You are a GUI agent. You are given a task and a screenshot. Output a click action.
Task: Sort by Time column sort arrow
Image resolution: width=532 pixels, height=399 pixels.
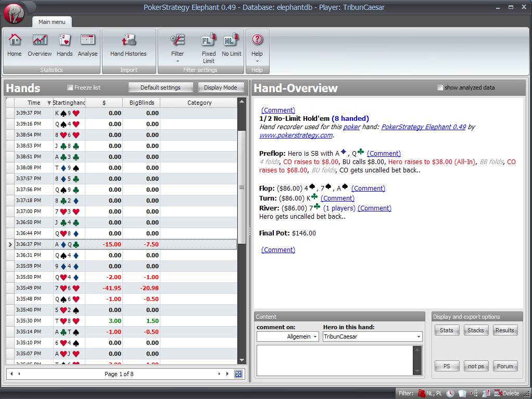(49, 103)
